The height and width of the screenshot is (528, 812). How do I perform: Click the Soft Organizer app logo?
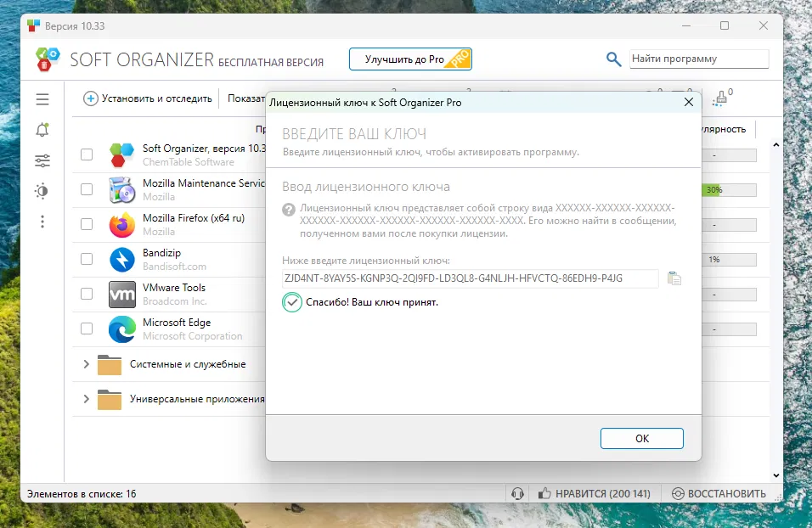[48, 59]
